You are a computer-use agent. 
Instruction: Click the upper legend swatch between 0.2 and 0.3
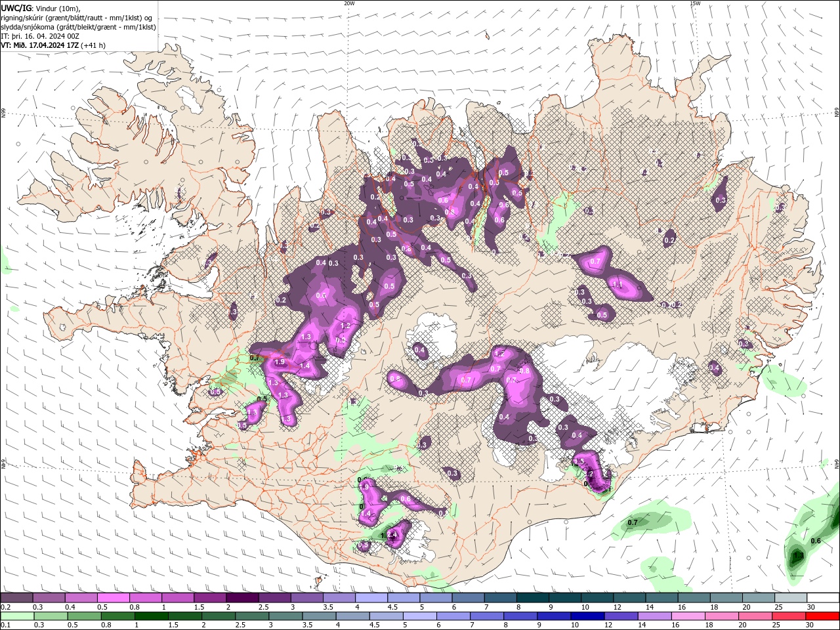(x=16, y=598)
